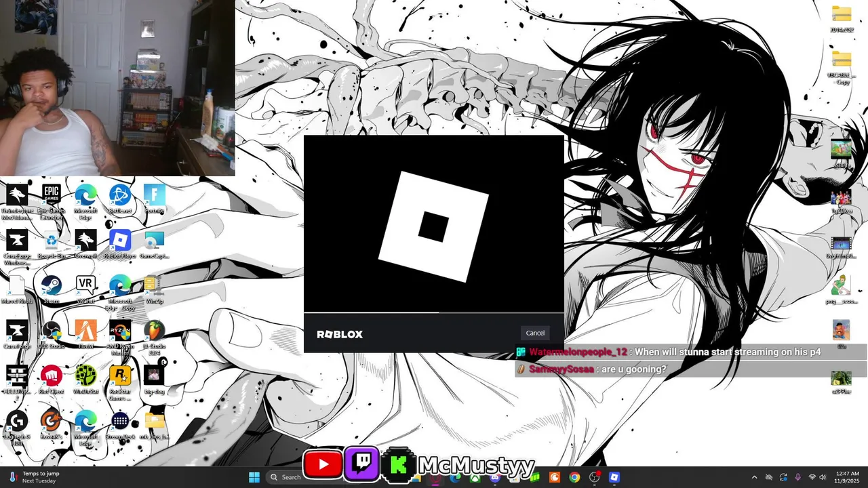
Task: Open the Recycle Bin icon
Action: (x=52, y=245)
